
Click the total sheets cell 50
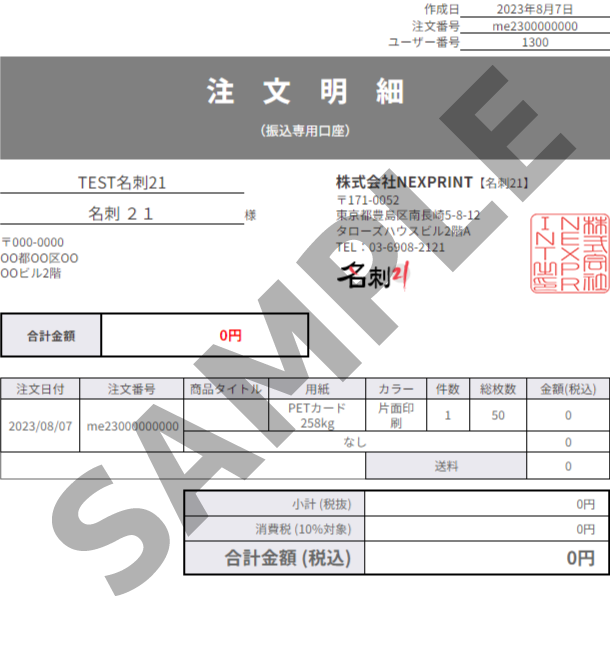(498, 415)
